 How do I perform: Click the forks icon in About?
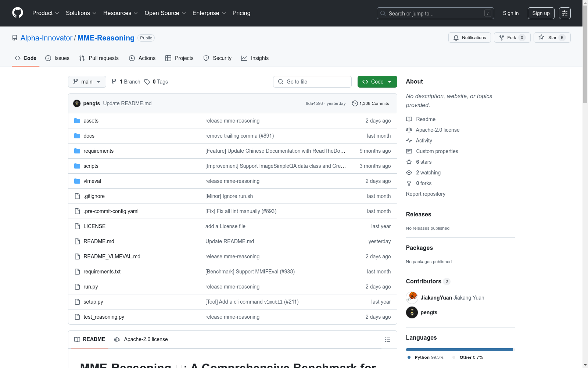click(x=409, y=183)
